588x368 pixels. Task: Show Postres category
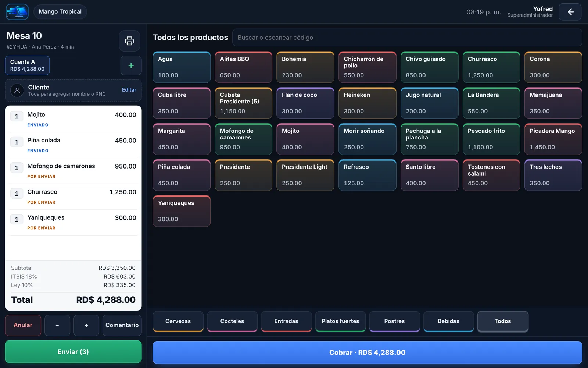point(394,321)
